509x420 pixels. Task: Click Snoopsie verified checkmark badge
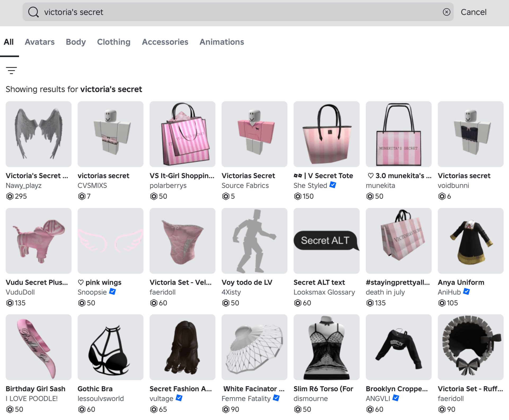click(112, 292)
